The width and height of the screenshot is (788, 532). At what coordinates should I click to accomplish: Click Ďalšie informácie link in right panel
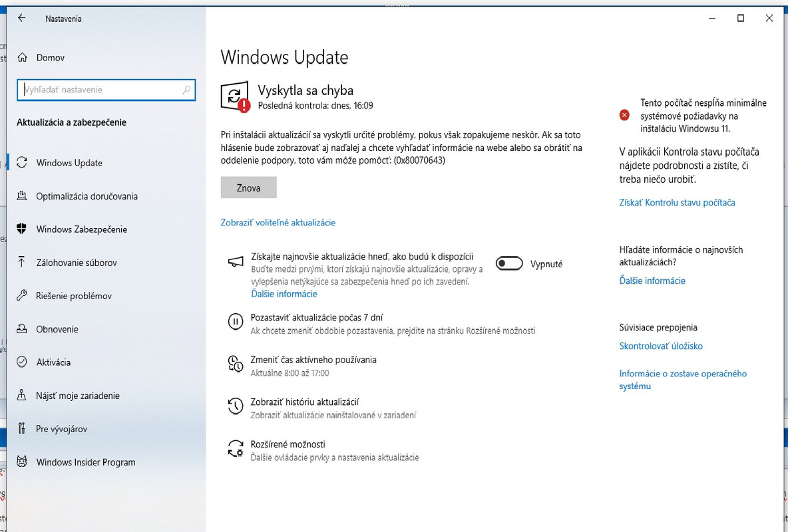click(x=652, y=281)
